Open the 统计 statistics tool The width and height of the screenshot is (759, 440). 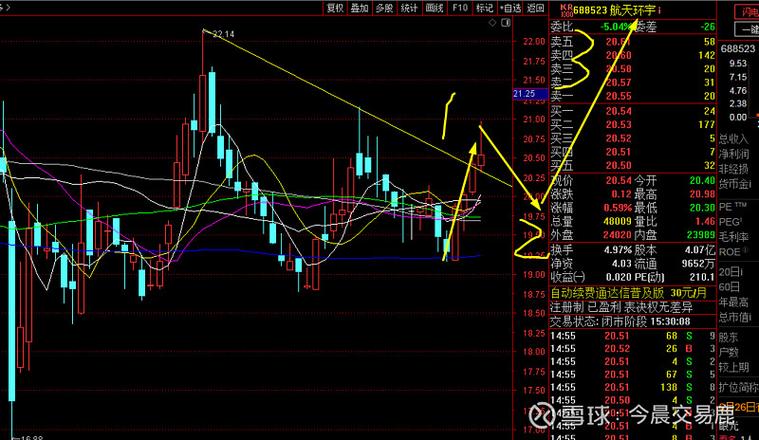pos(409,7)
